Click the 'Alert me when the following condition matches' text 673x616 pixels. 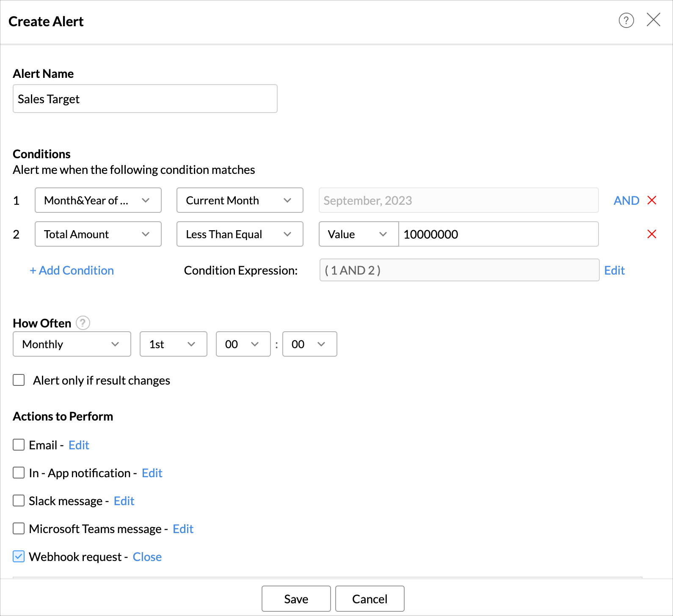[x=134, y=170]
